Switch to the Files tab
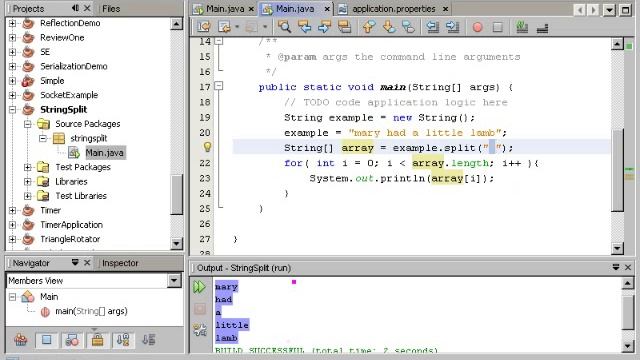 111,9
